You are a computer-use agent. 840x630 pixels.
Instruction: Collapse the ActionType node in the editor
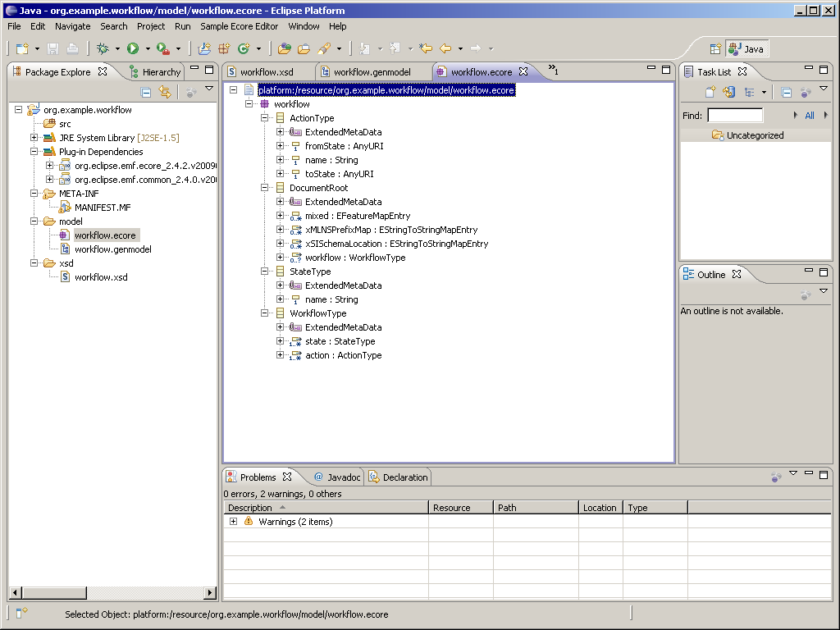click(x=265, y=118)
